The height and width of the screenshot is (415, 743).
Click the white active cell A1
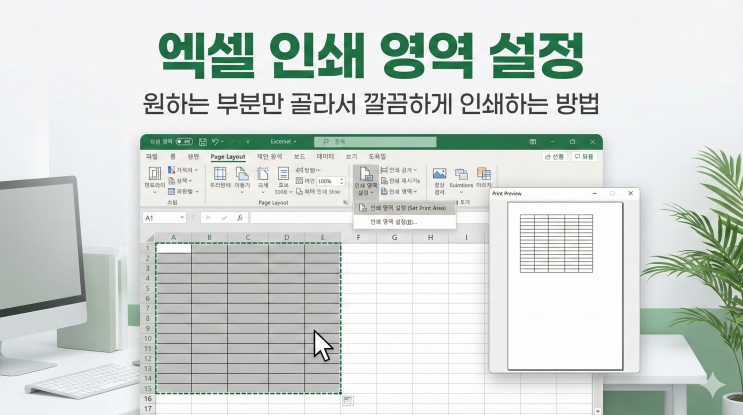point(173,248)
